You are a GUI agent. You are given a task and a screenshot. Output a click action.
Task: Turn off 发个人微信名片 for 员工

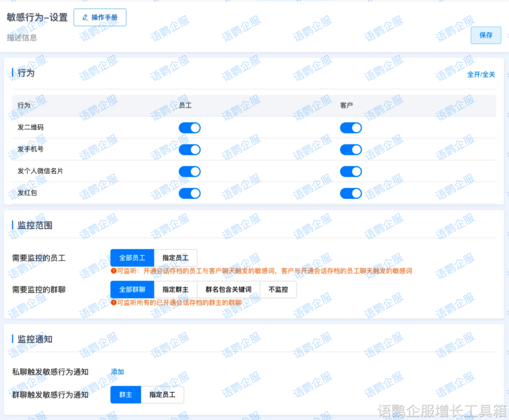[x=189, y=171]
